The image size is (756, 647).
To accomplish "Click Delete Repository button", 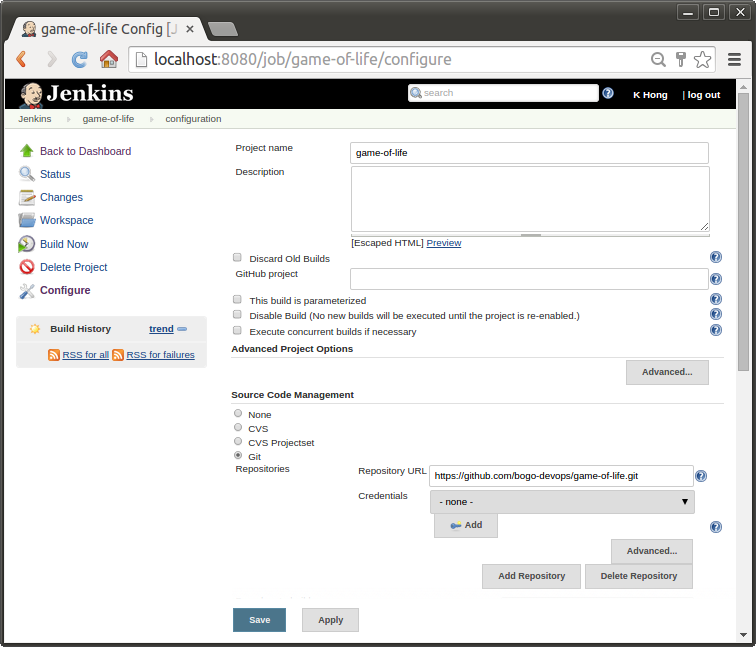I will click(639, 576).
